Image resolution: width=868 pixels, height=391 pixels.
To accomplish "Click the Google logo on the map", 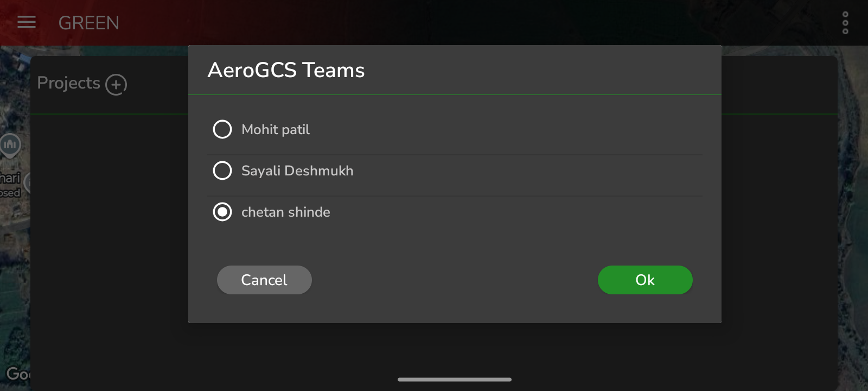I will tap(17, 374).
